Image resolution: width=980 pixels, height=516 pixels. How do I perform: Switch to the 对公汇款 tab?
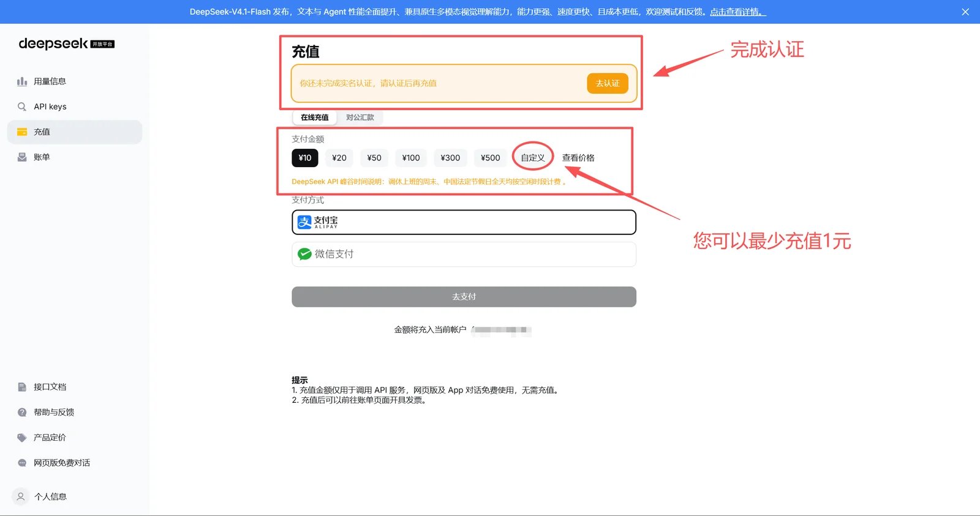(360, 118)
